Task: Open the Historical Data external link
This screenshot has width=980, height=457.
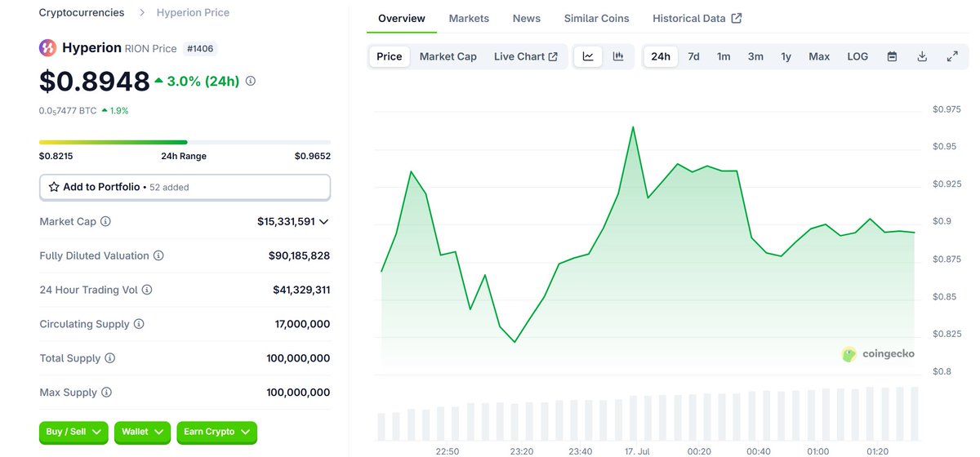Action: (697, 18)
